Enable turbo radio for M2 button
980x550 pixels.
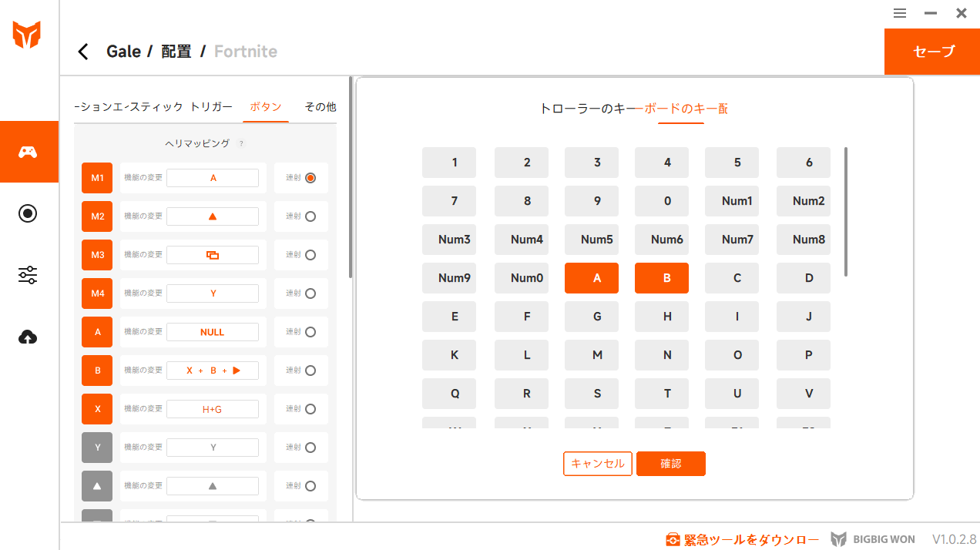point(310,216)
